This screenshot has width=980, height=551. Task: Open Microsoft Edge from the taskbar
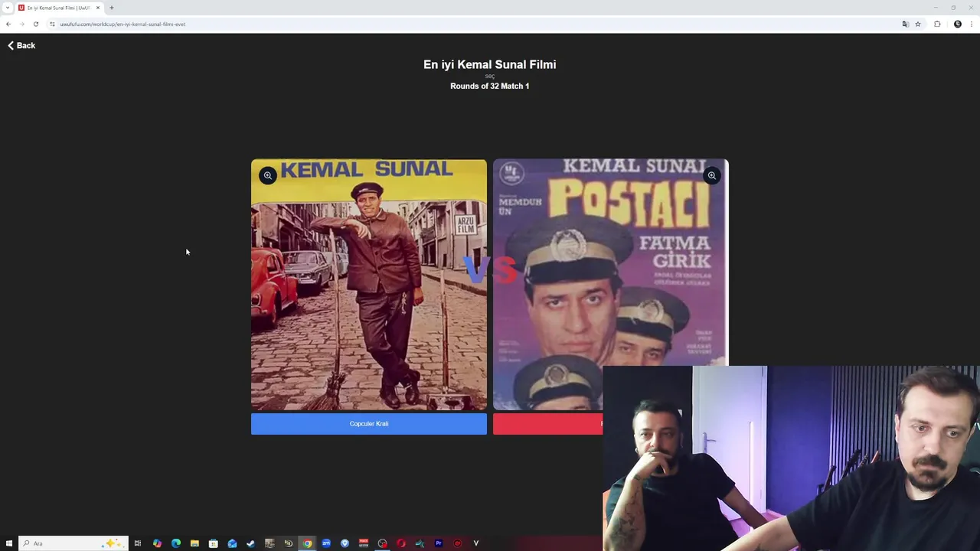176,543
